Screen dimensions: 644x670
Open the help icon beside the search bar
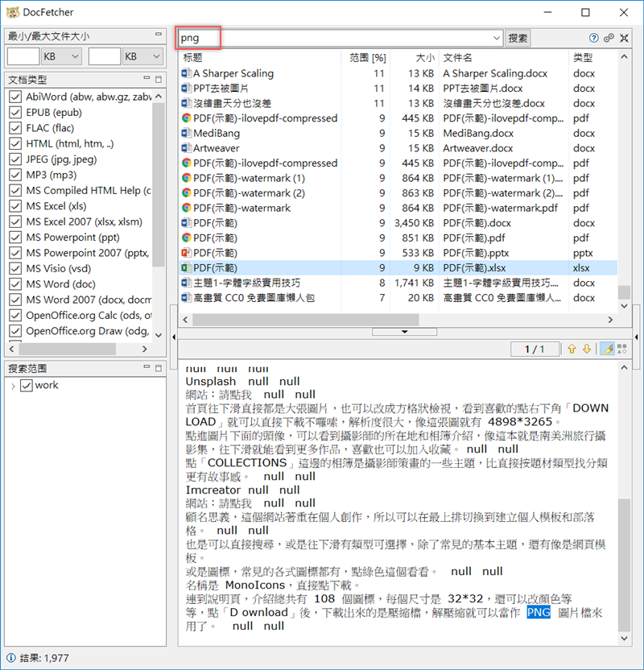594,38
